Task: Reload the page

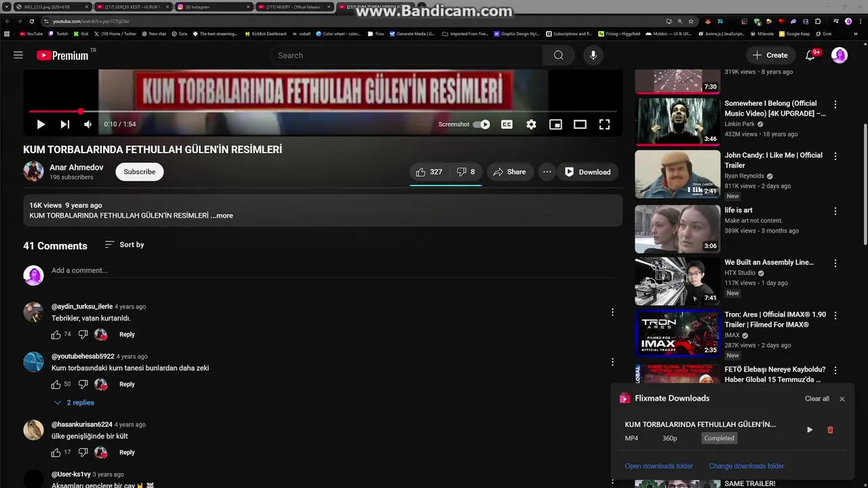Action: [x=31, y=21]
